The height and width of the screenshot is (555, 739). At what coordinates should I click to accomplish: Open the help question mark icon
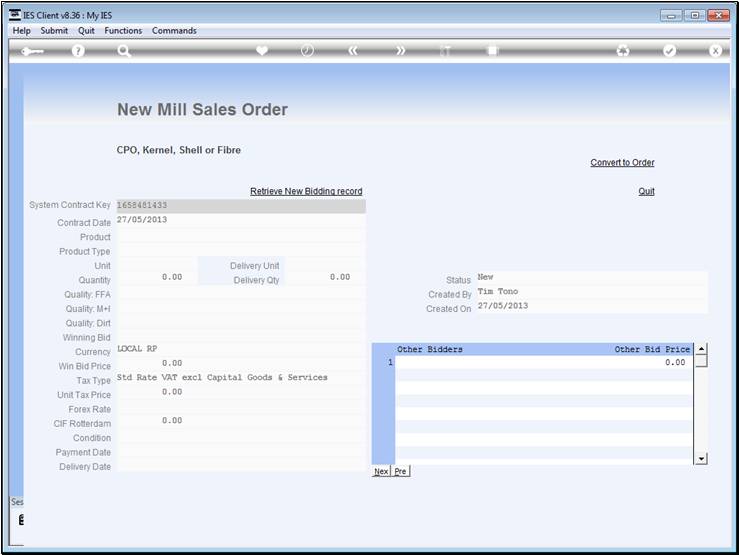coord(78,51)
